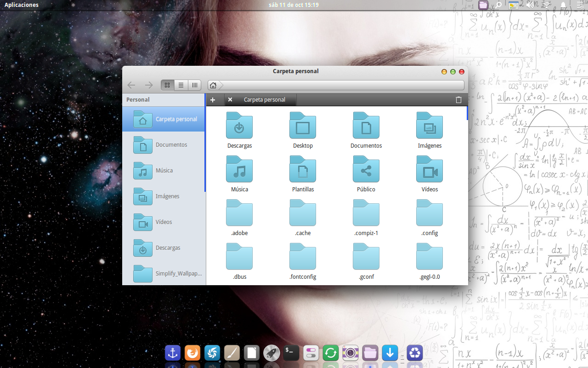The height and width of the screenshot is (368, 588).
Task: Click the green sync icon in the dock
Action: (x=330, y=353)
